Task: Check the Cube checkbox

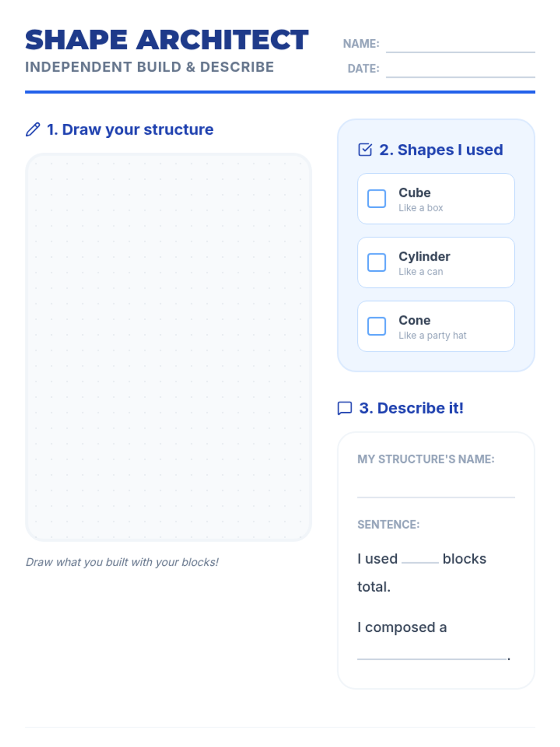Action: click(x=377, y=198)
